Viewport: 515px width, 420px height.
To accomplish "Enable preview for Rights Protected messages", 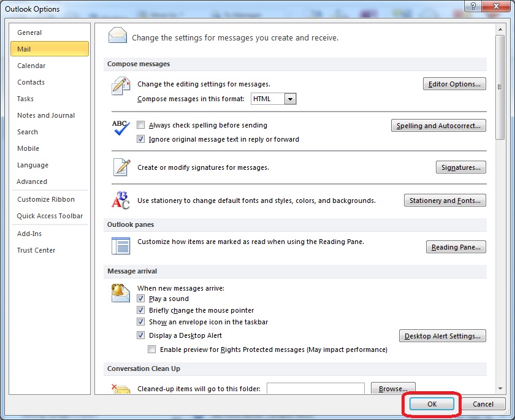I will pos(152,349).
